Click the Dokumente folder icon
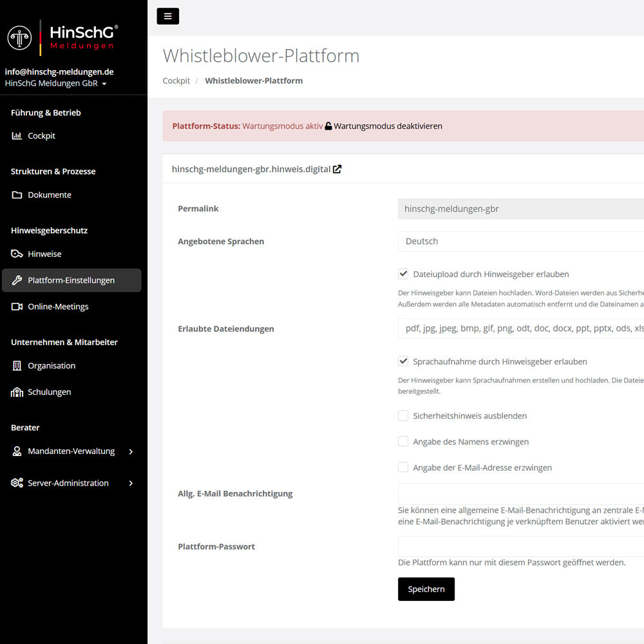The image size is (644, 644). click(x=17, y=195)
